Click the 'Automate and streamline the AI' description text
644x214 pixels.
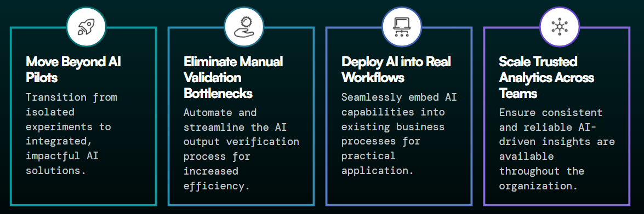tap(242, 149)
